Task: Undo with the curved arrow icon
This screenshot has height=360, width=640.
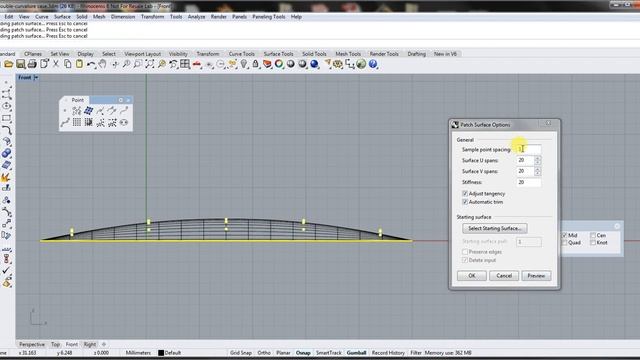Action: [x=91, y=64]
